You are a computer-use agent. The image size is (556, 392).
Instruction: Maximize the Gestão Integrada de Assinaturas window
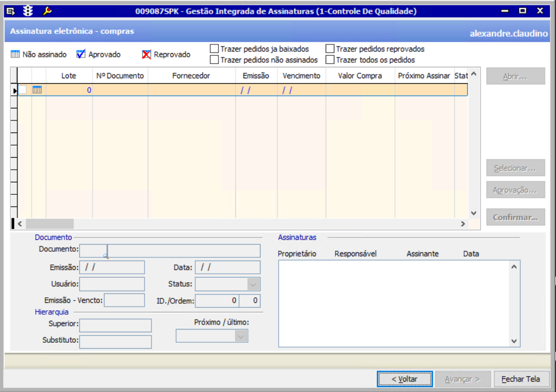click(522, 11)
